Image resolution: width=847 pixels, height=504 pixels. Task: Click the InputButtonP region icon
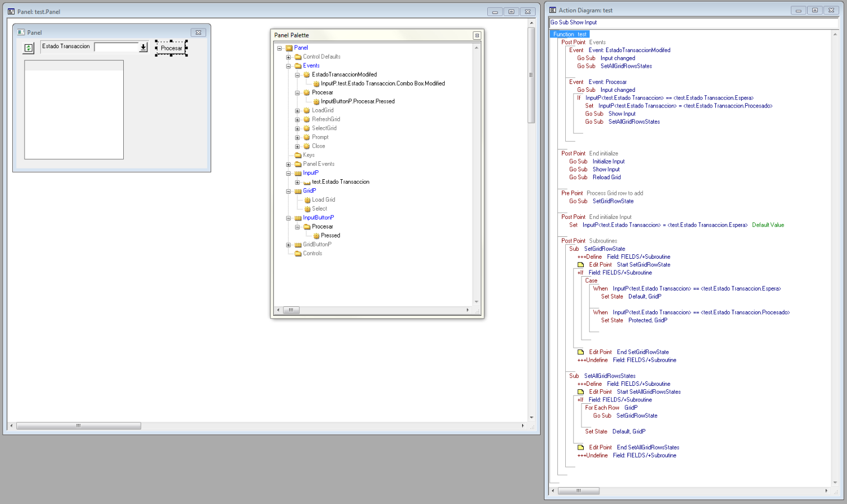pyautogui.click(x=298, y=218)
